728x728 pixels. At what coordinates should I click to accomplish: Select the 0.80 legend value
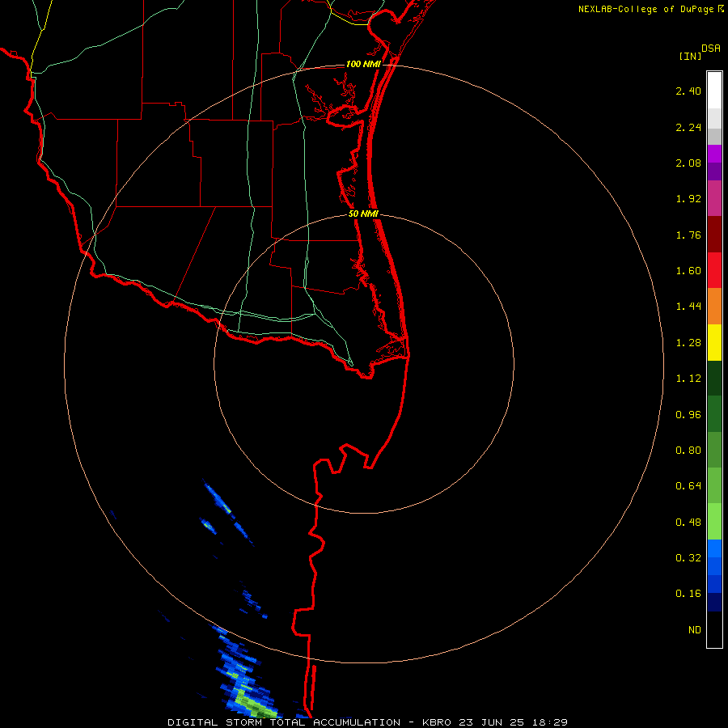pyautogui.click(x=688, y=451)
